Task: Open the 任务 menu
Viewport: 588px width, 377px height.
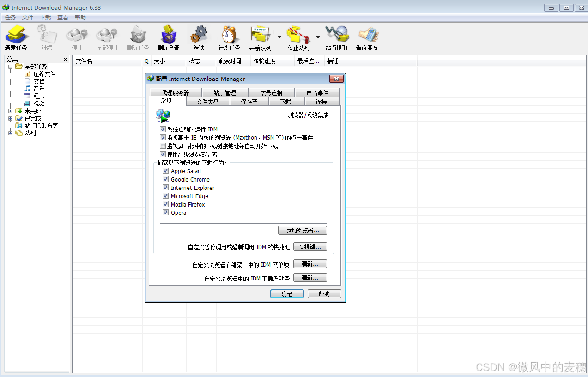Action: 10,18
